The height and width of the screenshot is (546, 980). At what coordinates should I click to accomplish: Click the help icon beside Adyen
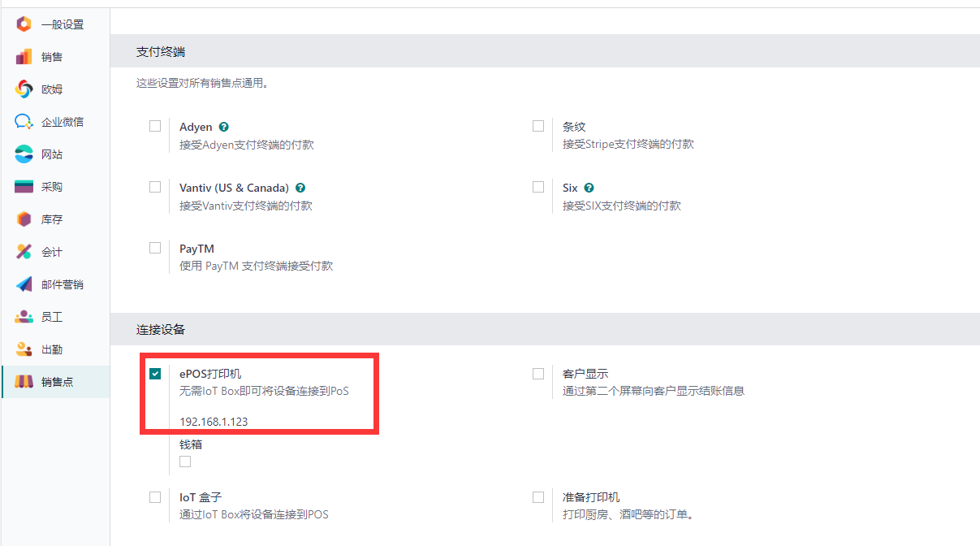coord(224,127)
